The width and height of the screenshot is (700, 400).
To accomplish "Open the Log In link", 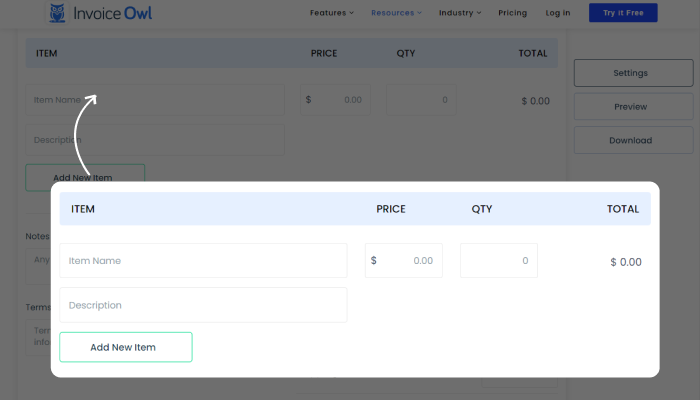I will coord(558,13).
